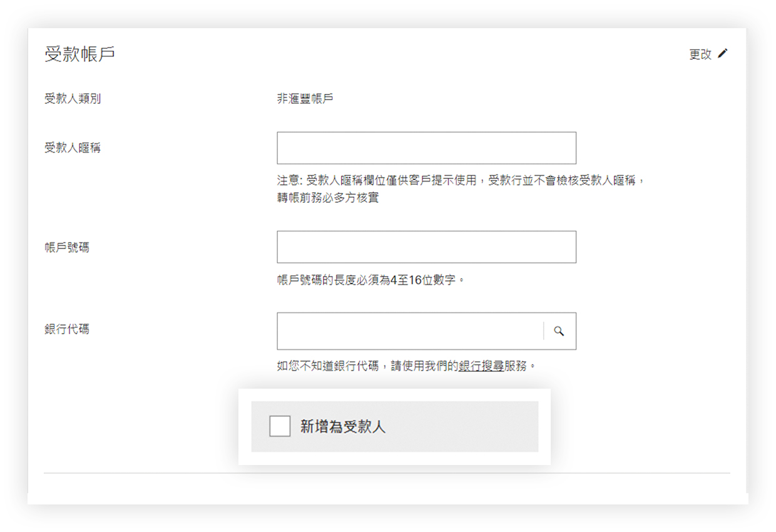Screen dimensions: 776x532
Task: Click inside the 銀行代碼 input box
Action: (x=410, y=331)
